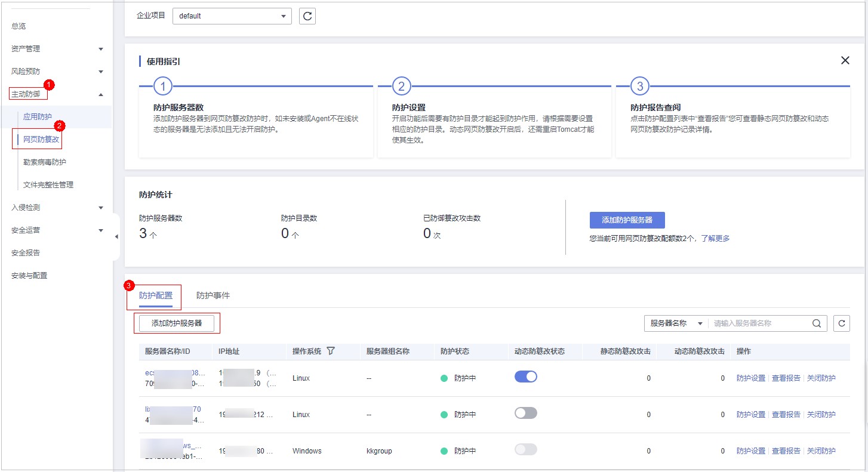Click the step 3 circle for 防护报告查阅

point(639,87)
